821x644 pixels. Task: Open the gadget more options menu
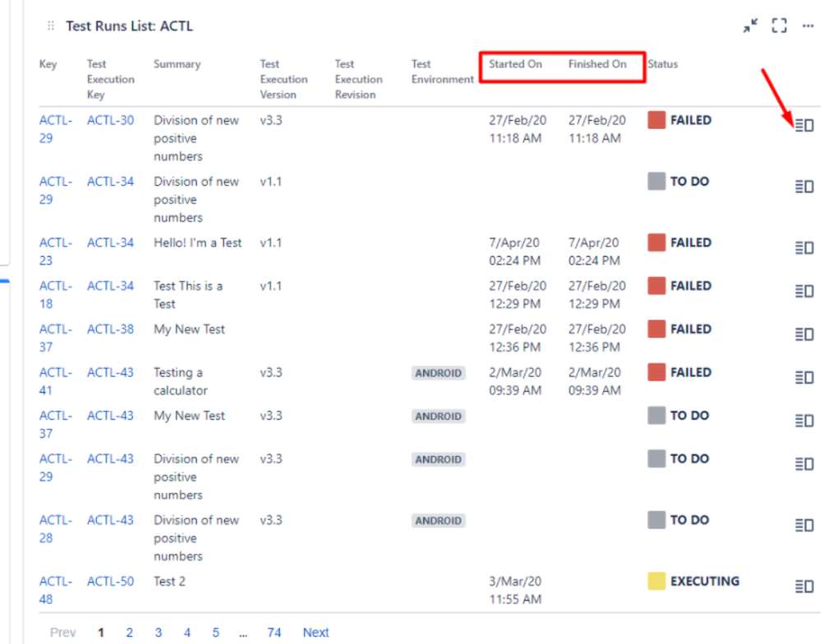tap(808, 25)
